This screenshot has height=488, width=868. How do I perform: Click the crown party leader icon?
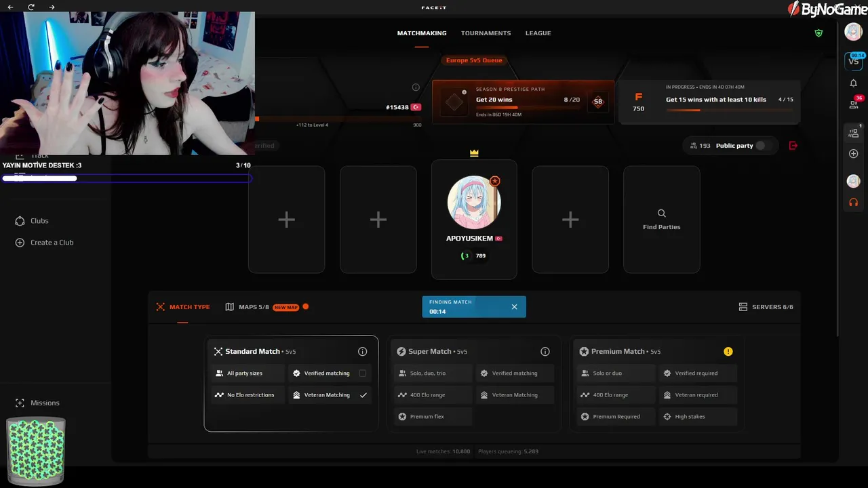coord(474,153)
